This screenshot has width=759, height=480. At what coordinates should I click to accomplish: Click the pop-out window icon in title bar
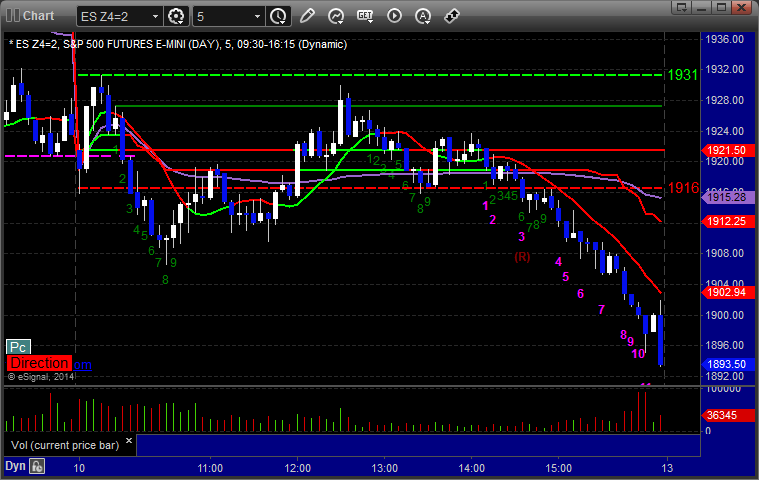[682, 7]
